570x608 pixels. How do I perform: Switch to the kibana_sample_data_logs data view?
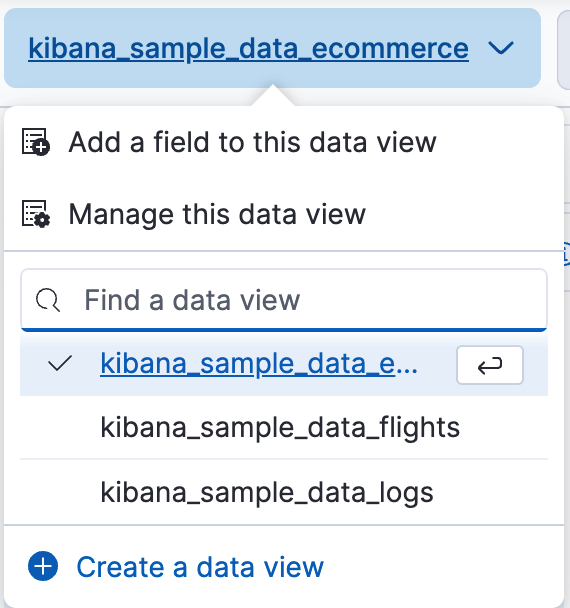pos(284,492)
